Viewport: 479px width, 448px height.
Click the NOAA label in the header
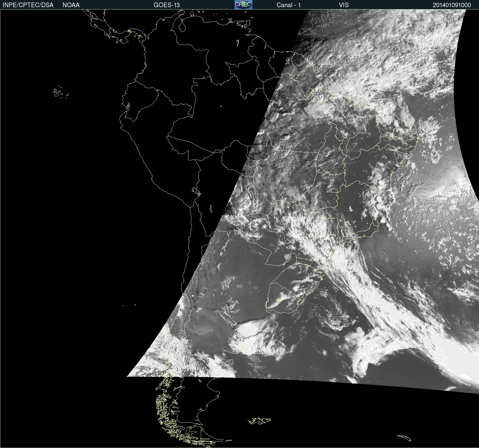71,5
